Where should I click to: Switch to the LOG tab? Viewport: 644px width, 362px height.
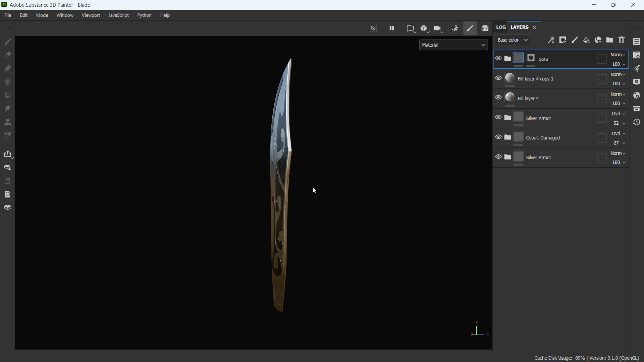point(501,27)
